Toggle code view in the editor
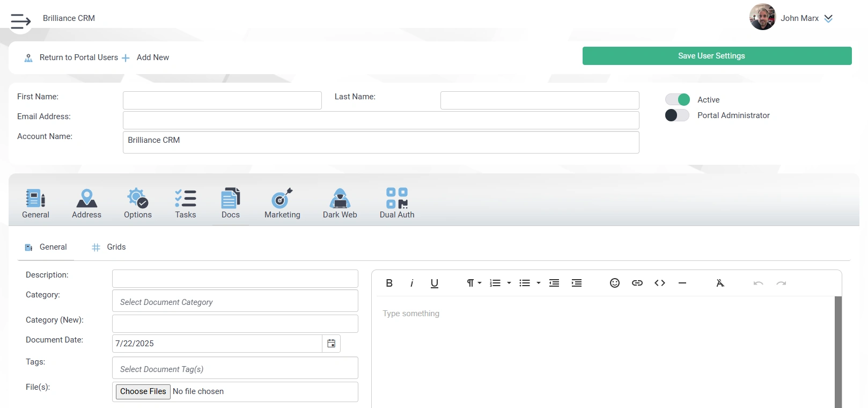The height and width of the screenshot is (408, 868). 660,283
